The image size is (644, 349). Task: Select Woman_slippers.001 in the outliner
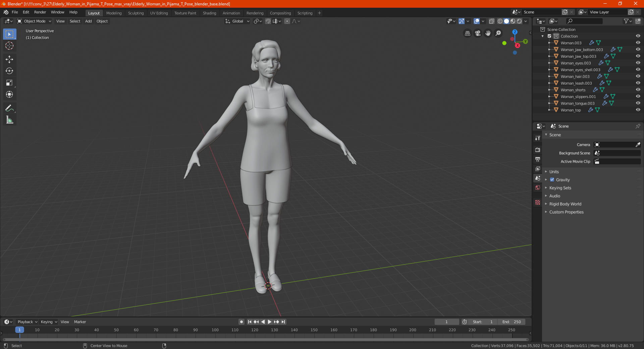pos(578,96)
